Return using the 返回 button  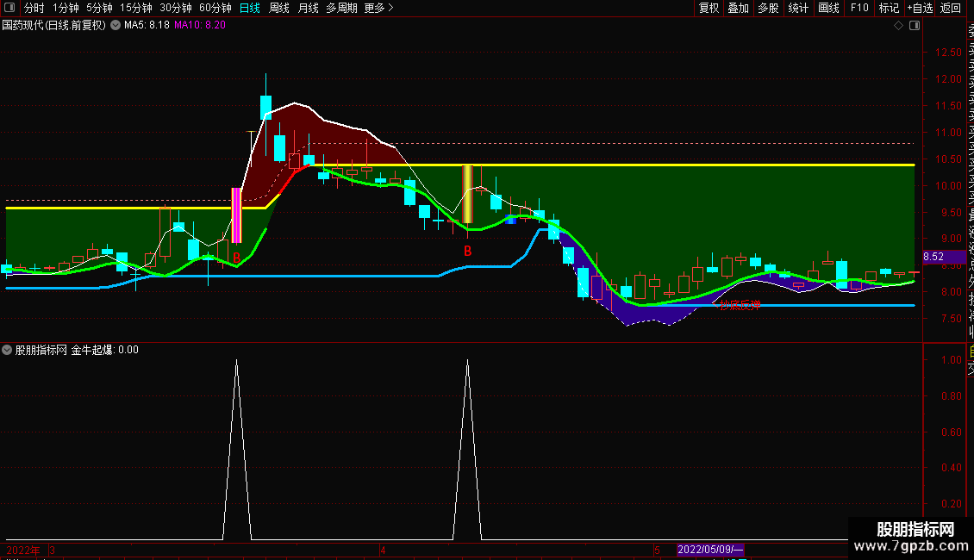click(x=951, y=8)
